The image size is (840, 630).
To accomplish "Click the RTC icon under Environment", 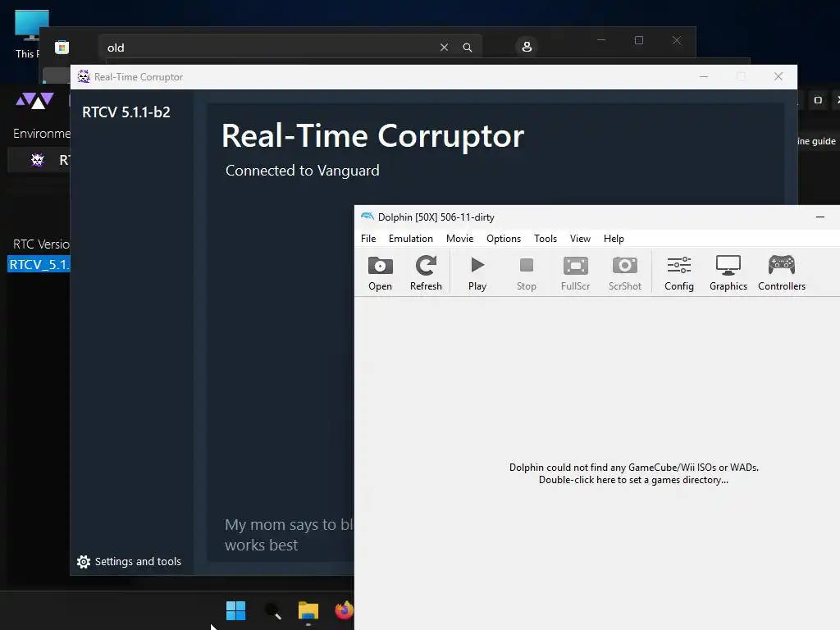I will 38,160.
